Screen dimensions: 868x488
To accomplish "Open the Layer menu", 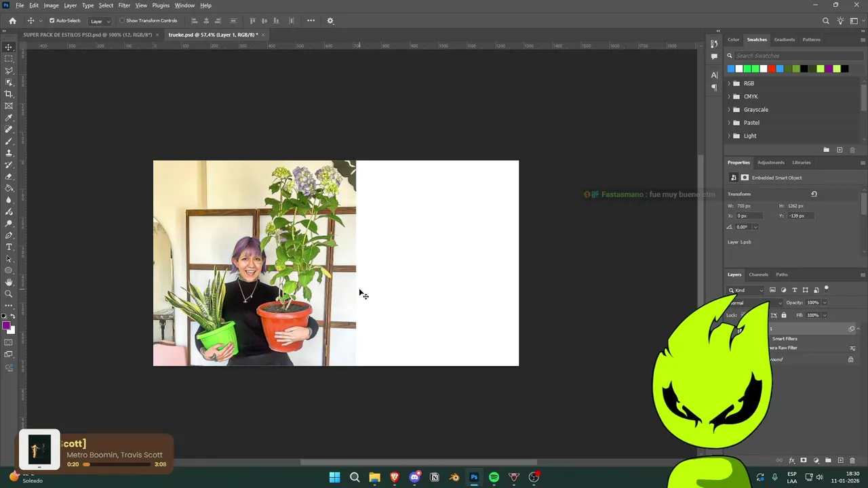I will click(x=71, y=5).
